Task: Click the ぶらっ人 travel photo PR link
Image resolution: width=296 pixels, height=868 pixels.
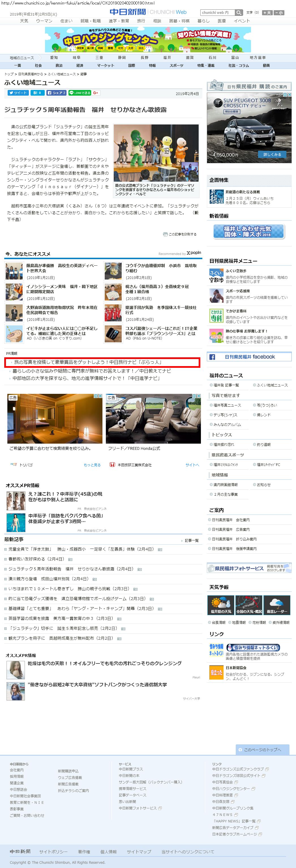Action: point(88,362)
